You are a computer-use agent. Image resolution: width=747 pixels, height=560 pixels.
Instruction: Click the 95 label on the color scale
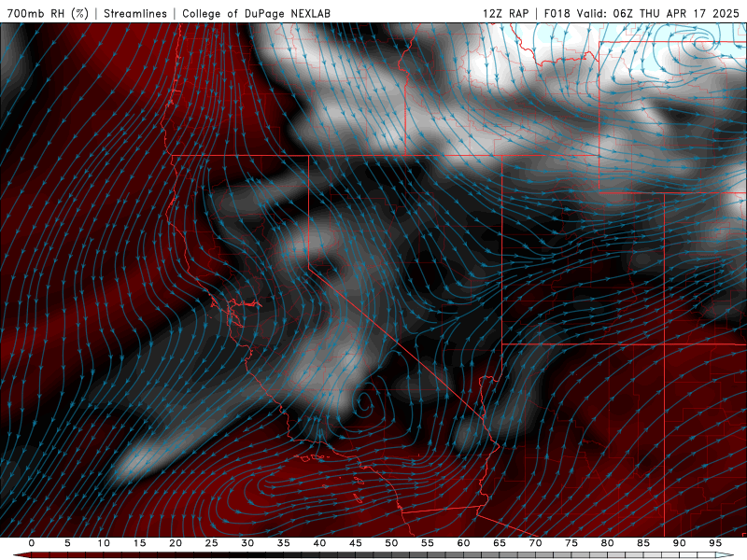[715, 543]
